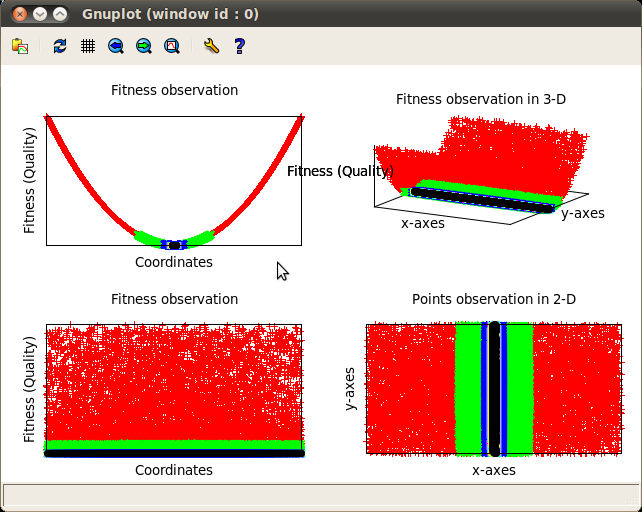Screen dimensions: 642x512
Task: Open configuration with the wrench icon
Action: pos(210,46)
